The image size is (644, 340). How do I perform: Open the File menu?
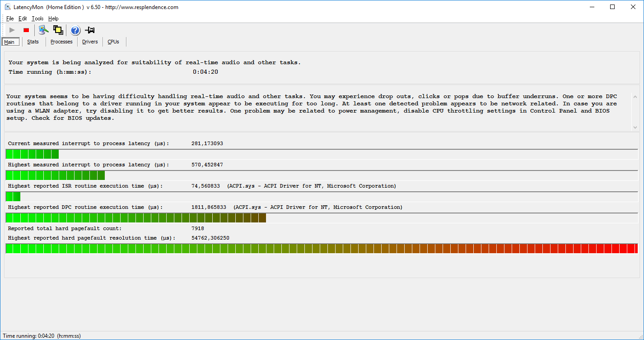[x=10, y=19]
